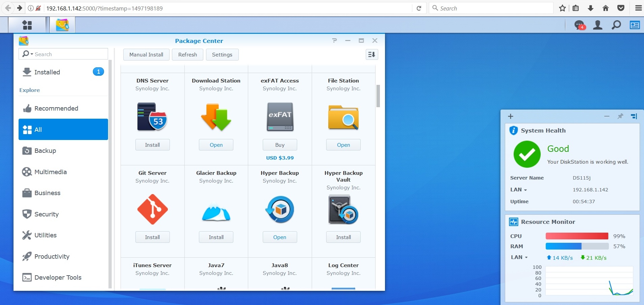Open the Multimedia category
This screenshot has width=644, height=305.
tap(63, 172)
